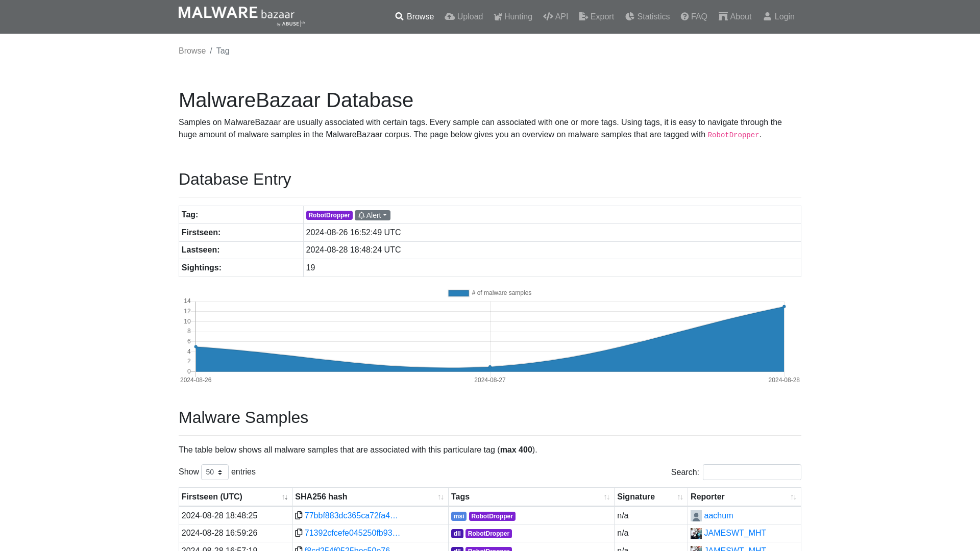Click JAMESWT_MHT avatar in 16:59:26 row
The width and height of the screenshot is (980, 551).
[696, 533]
